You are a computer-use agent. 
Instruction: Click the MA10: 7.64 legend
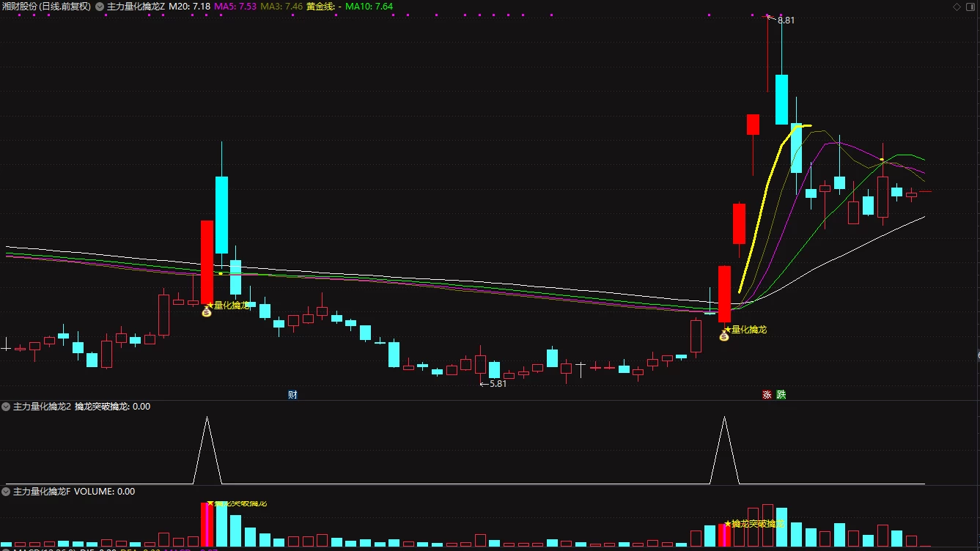click(x=369, y=7)
